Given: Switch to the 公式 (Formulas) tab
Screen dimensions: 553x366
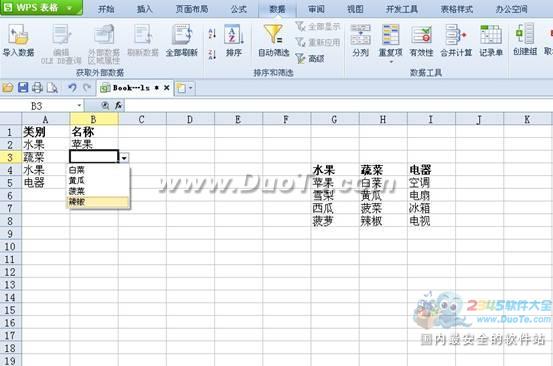Looking at the screenshot, I should point(239,9).
